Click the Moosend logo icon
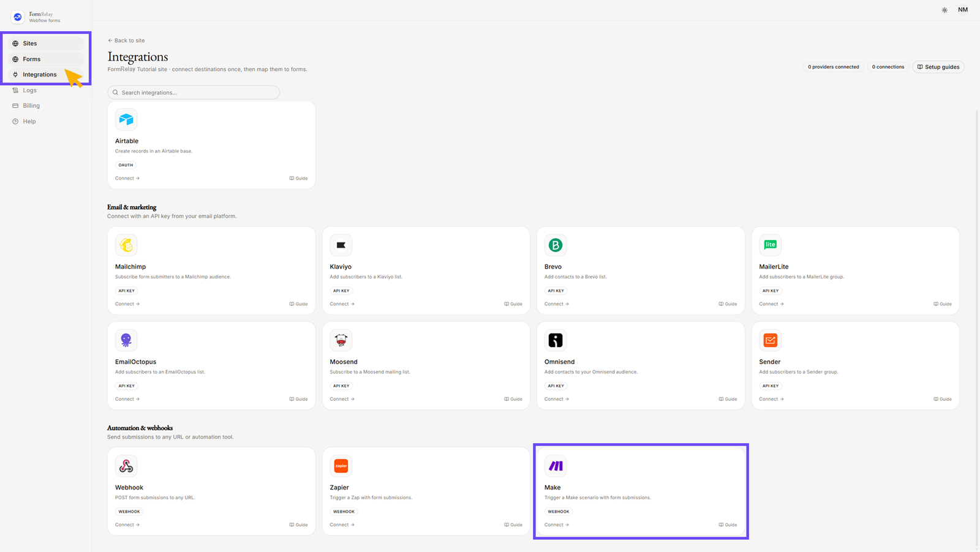The image size is (980, 552). click(x=341, y=340)
